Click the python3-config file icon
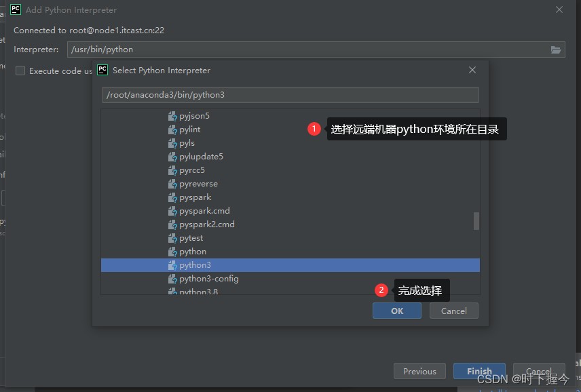This screenshot has height=392, width=581. coord(172,279)
